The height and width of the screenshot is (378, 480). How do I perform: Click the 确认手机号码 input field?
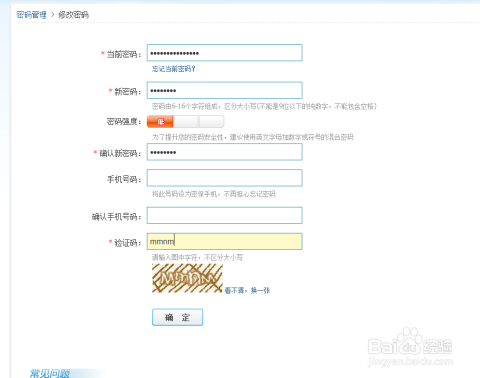coord(224,215)
